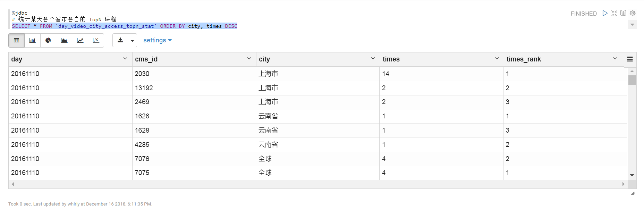Download the query results data

click(x=120, y=40)
